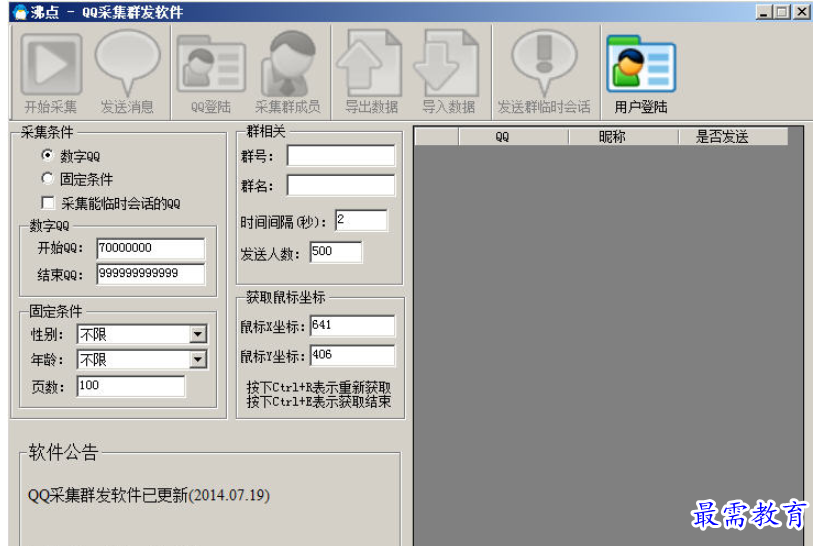Click the 群号 input field
The image size is (815, 546).
[x=341, y=155]
